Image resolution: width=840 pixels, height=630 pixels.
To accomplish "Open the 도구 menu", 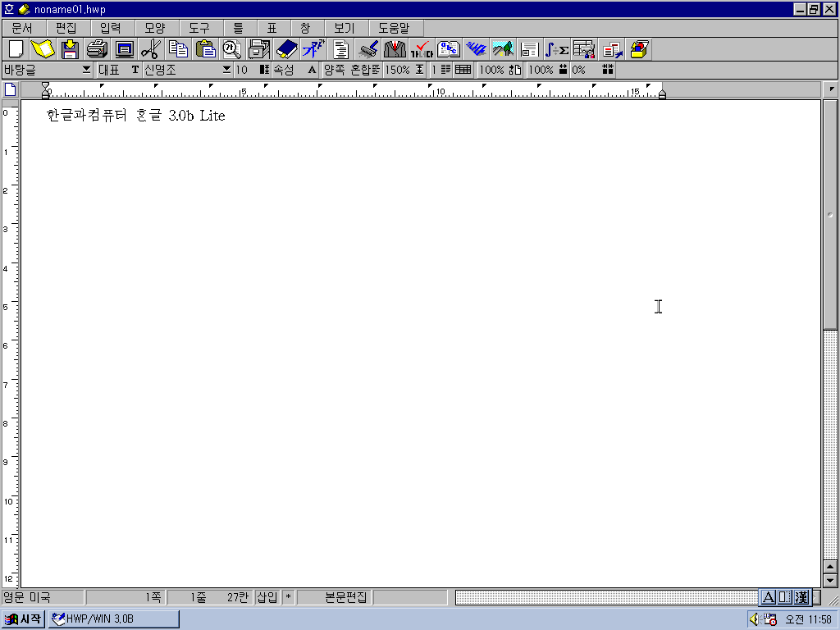I will pos(200,28).
